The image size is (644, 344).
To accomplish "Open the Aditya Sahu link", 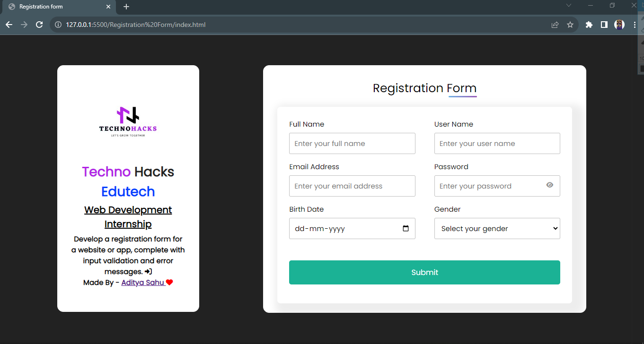I will tap(143, 282).
